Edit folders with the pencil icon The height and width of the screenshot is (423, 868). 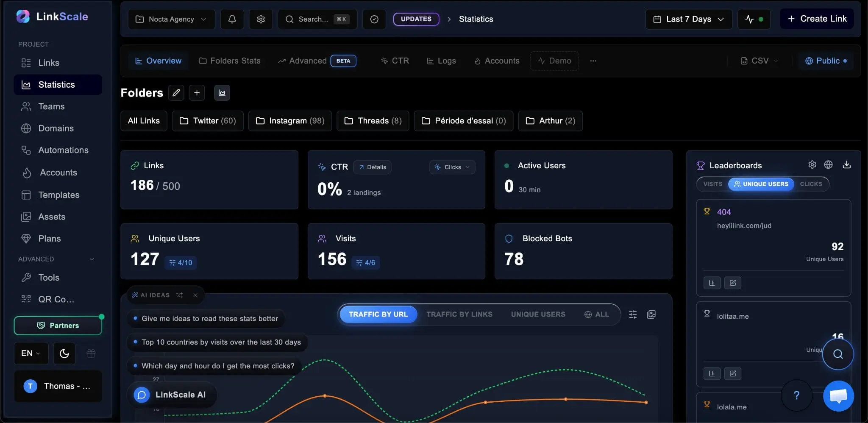pos(176,93)
